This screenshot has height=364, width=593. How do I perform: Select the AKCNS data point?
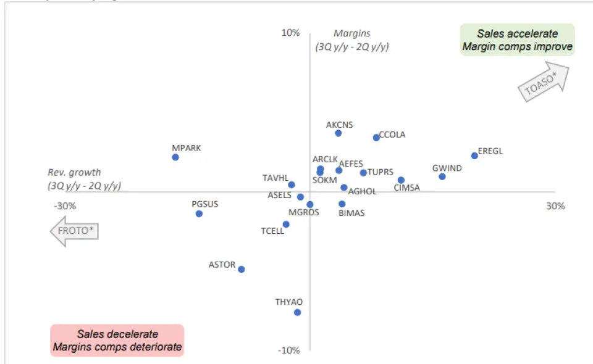(339, 133)
